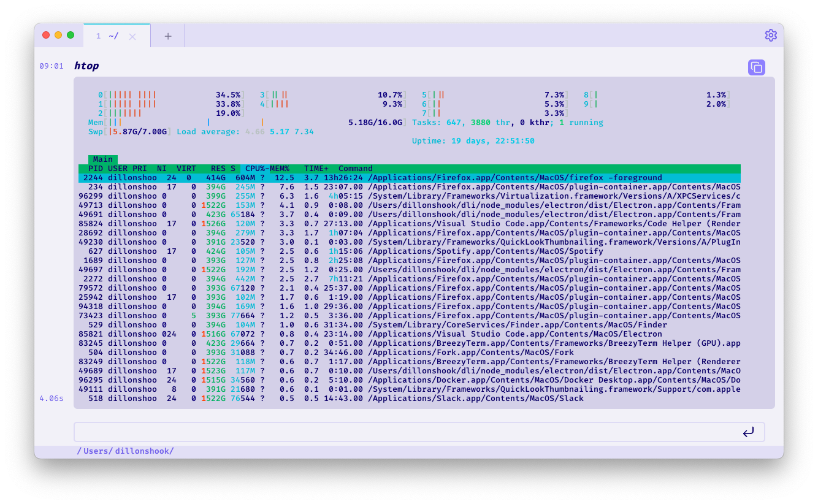Screen dimensions: 818x504
Task: Close the current terminal tab via its X
Action: (134, 36)
